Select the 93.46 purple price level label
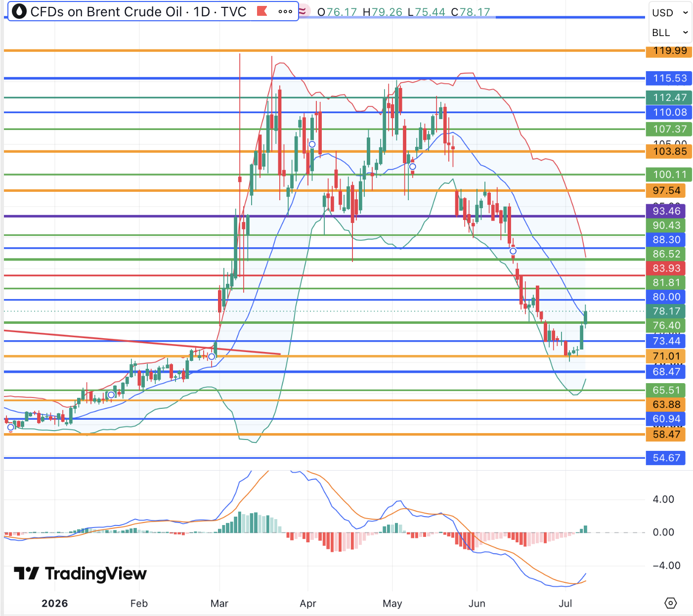693x616 pixels. click(666, 211)
